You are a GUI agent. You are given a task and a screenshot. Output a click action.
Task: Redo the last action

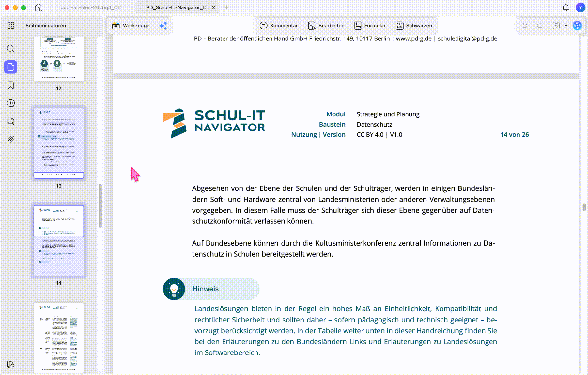tap(539, 25)
